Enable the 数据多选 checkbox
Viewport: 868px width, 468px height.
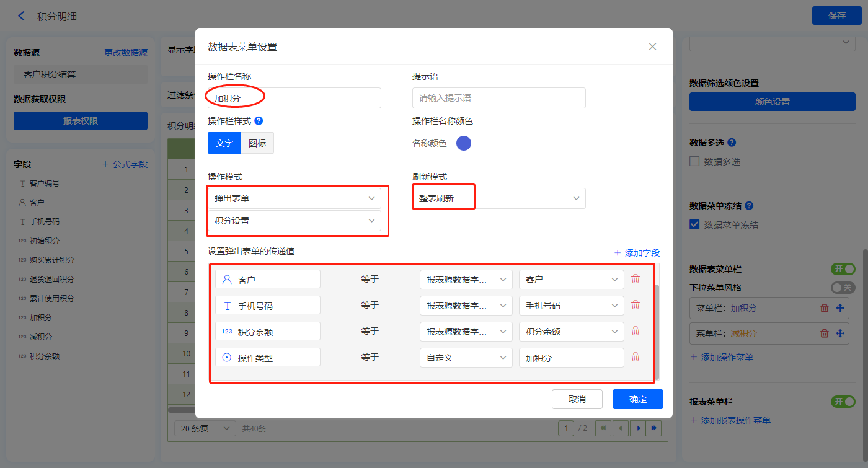tap(694, 162)
